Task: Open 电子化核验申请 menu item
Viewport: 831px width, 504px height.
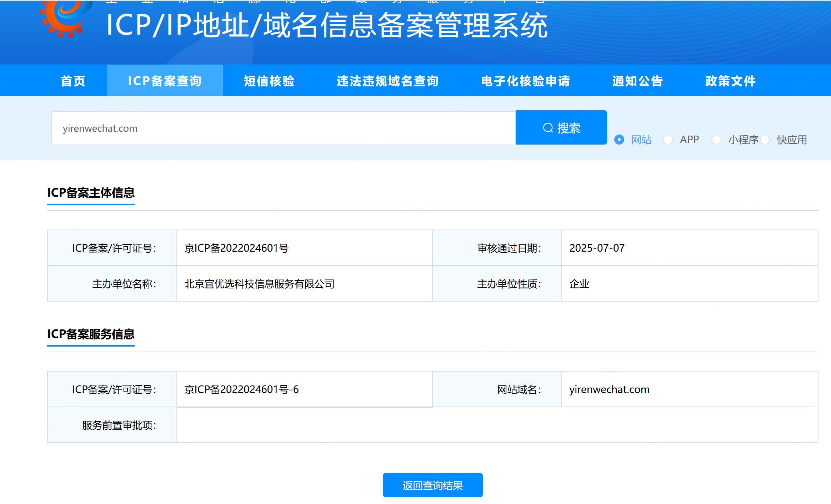Action: coord(525,81)
